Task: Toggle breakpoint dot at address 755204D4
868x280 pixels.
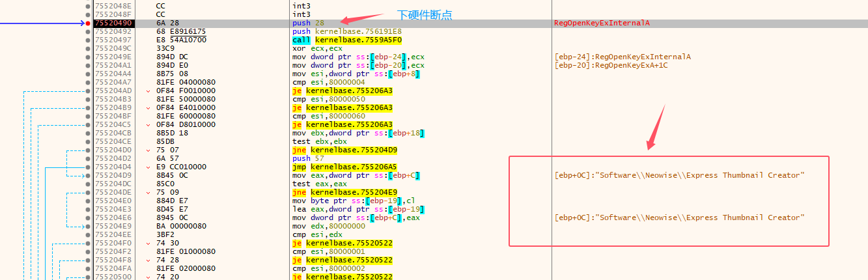Action: pyautogui.click(x=88, y=167)
